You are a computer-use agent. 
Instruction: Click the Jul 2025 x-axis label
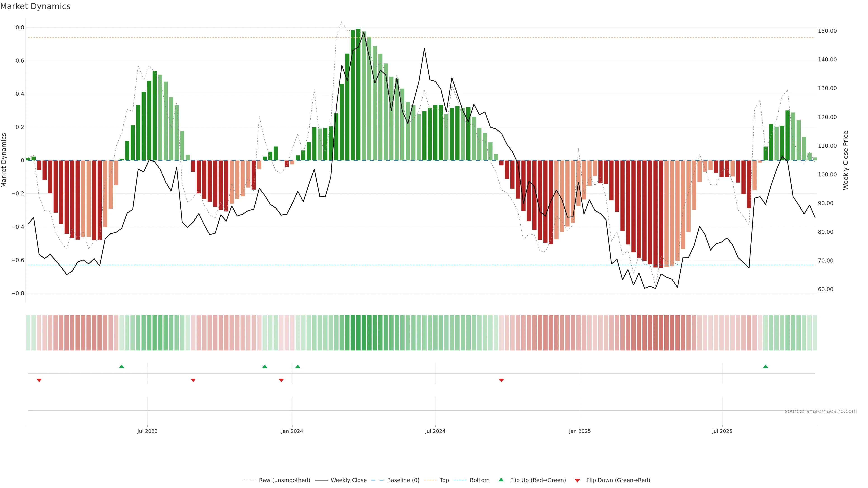coord(722,431)
